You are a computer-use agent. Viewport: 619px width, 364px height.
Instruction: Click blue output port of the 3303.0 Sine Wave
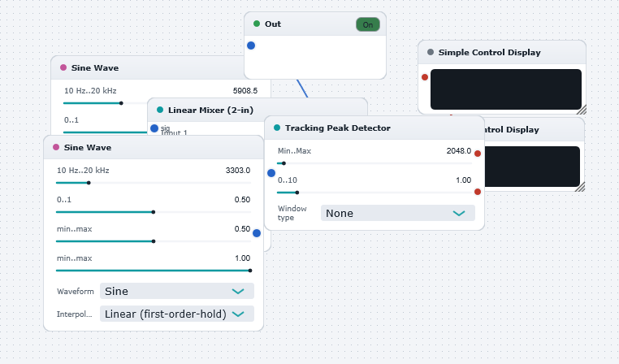pos(257,233)
